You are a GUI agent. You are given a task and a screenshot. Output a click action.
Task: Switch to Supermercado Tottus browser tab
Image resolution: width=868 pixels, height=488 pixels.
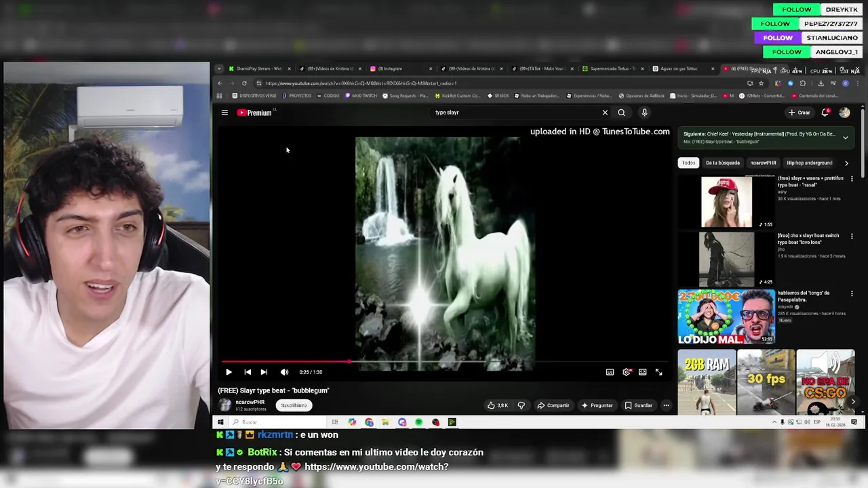pos(612,68)
